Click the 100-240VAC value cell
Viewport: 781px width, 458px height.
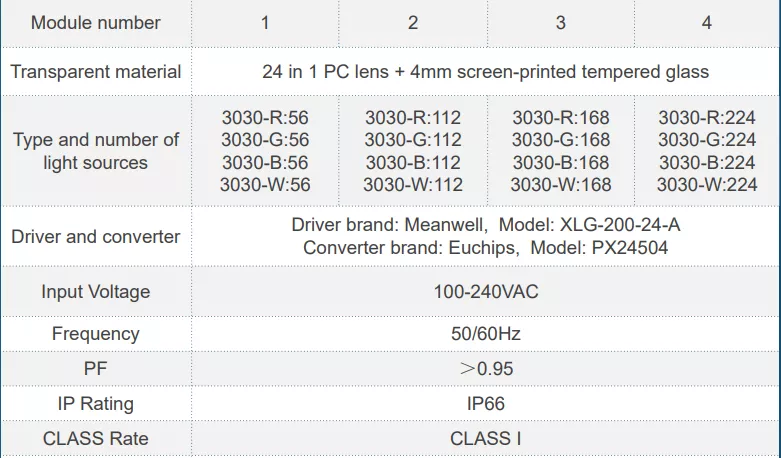(x=485, y=292)
